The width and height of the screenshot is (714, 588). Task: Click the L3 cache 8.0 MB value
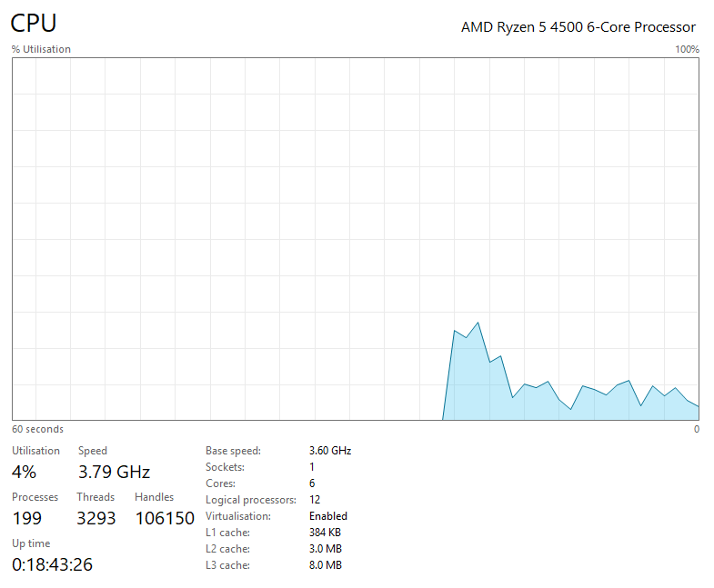pos(325,565)
